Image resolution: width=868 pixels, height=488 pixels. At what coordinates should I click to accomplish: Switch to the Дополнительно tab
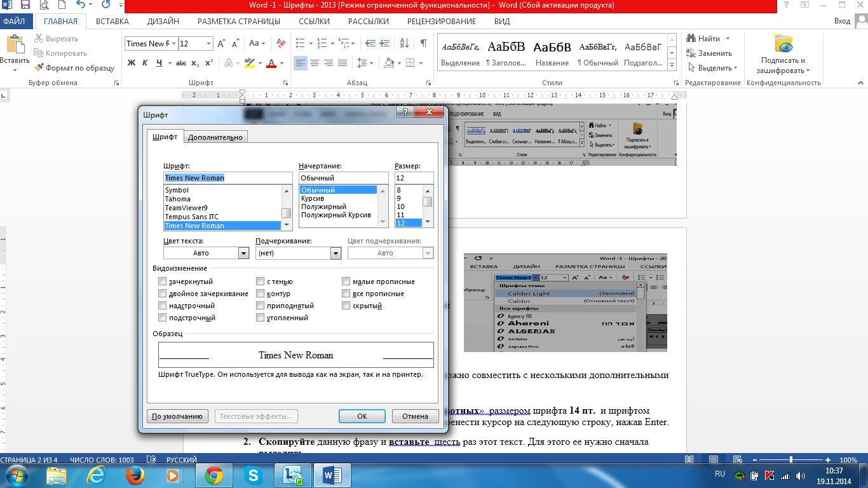(x=215, y=137)
